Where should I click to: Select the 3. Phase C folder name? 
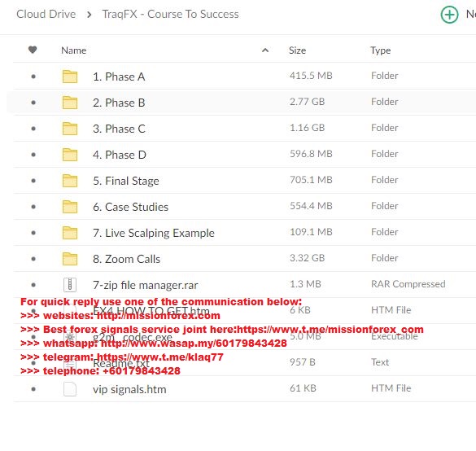(x=119, y=129)
